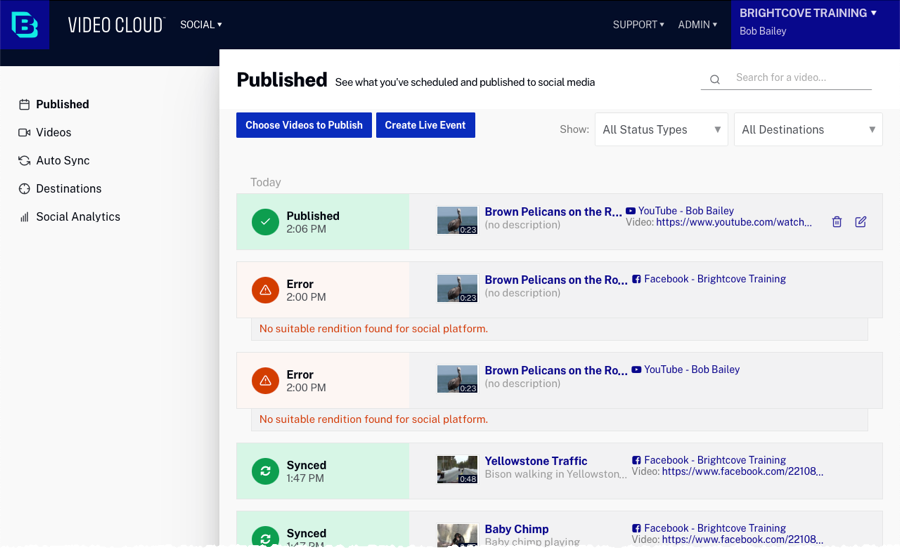Delete the published Brown Pelicans video
Image resolution: width=900 pixels, height=548 pixels.
tap(837, 222)
